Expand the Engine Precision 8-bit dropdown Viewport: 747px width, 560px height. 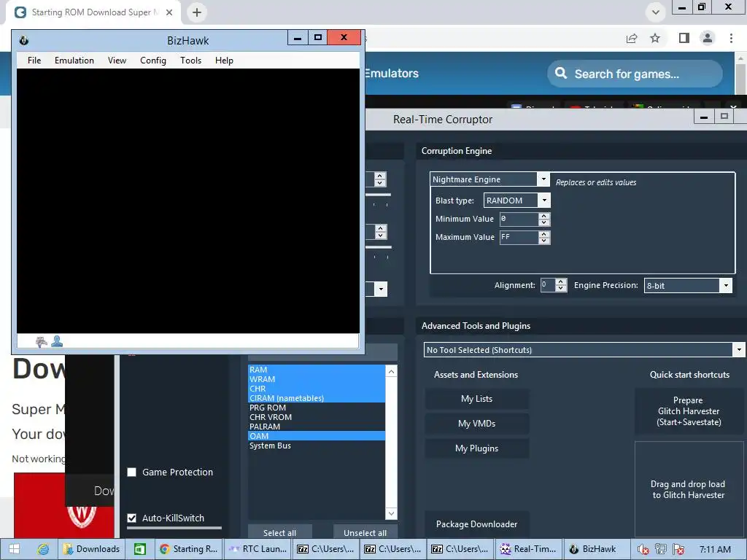[x=726, y=286]
